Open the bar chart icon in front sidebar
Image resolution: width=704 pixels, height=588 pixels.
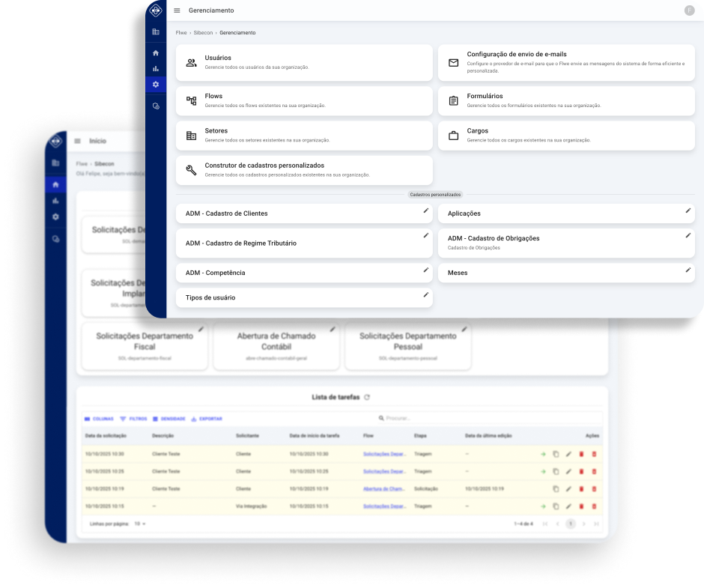(156, 69)
